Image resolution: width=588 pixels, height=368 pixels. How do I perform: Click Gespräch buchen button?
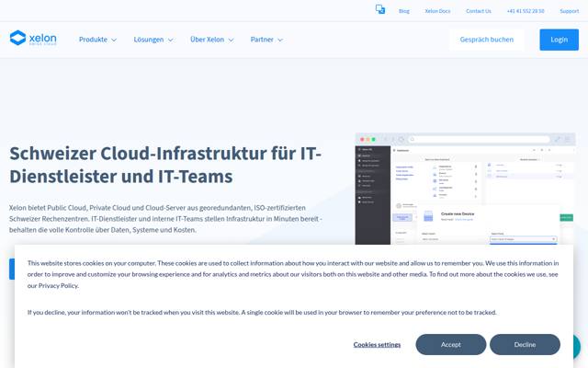coord(486,40)
